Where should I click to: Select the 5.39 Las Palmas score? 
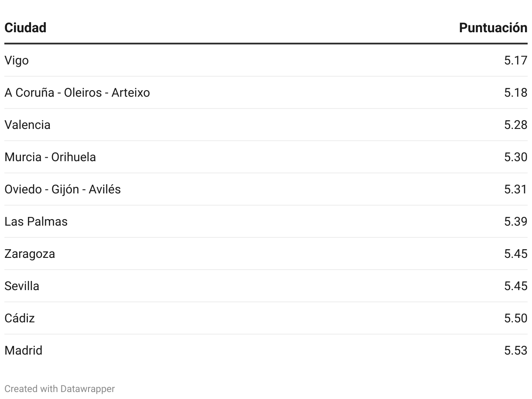[516, 222]
